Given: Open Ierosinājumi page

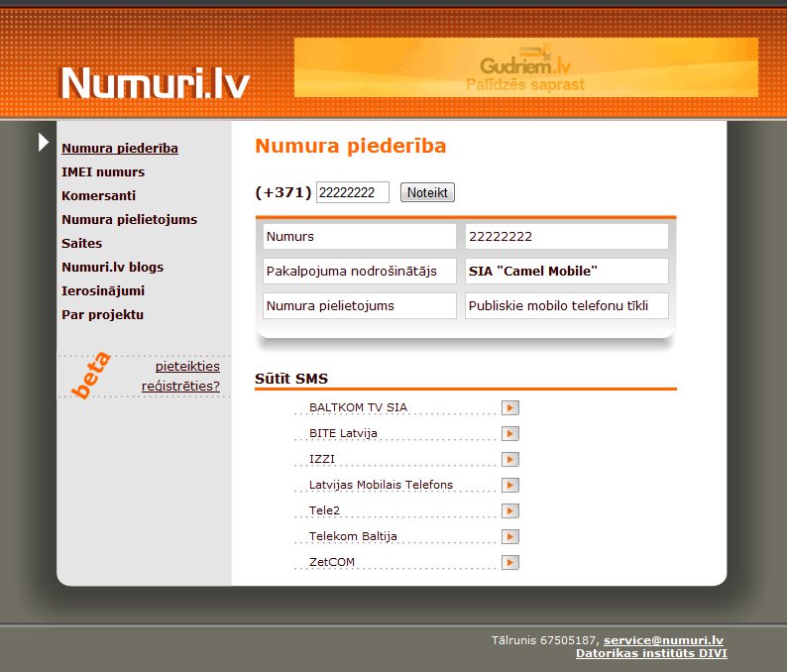Looking at the screenshot, I should tap(103, 291).
